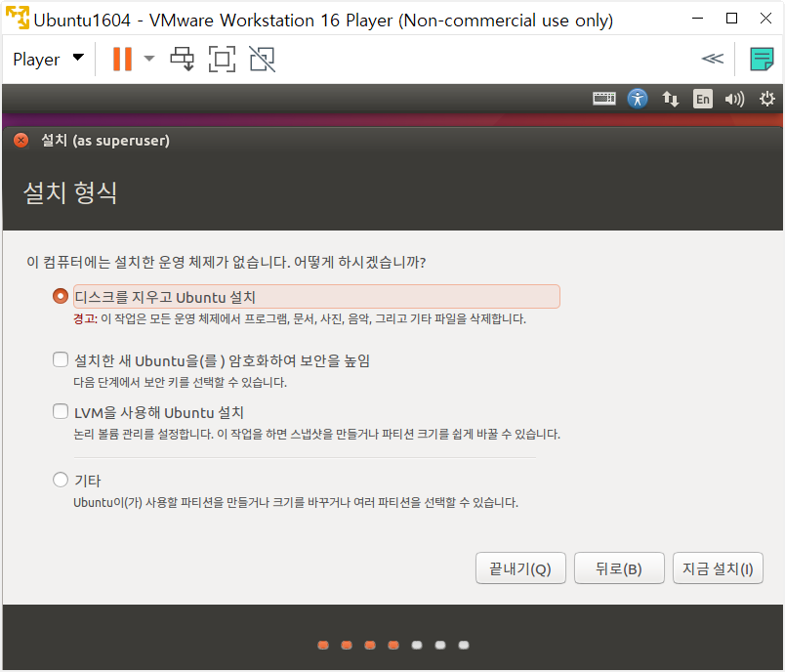Click the description text about 파티션 under 기타
This screenshot has height=672, width=785.
tap(296, 502)
